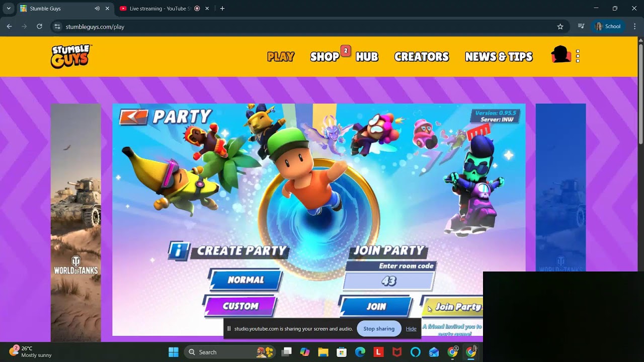This screenshot has width=644, height=362.
Task: Open the Windows Start menu
Action: coord(174,352)
